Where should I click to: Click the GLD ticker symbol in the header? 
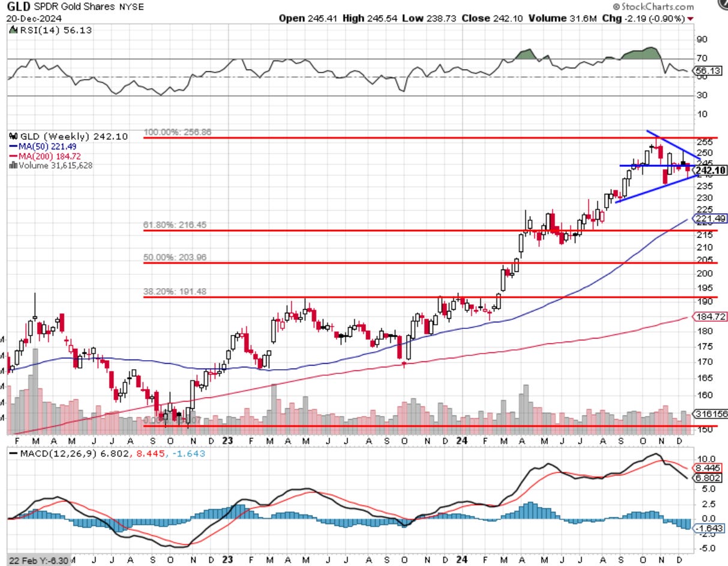[20, 7]
